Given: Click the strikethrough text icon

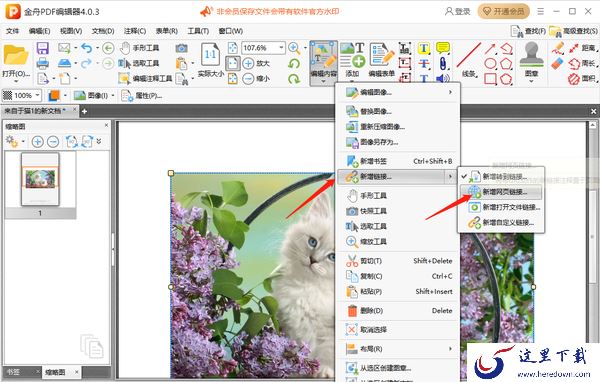Looking at the screenshot, I should point(424,64).
